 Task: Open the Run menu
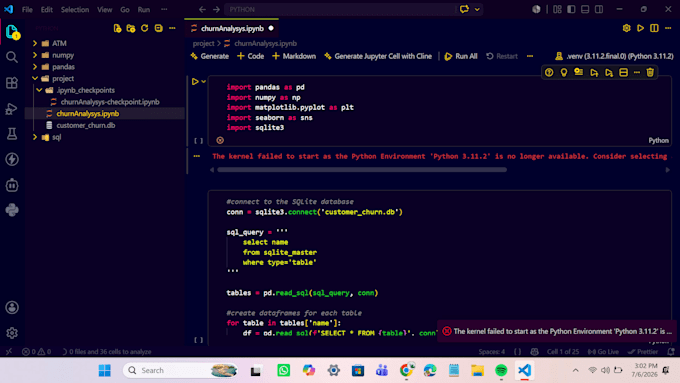144,9
